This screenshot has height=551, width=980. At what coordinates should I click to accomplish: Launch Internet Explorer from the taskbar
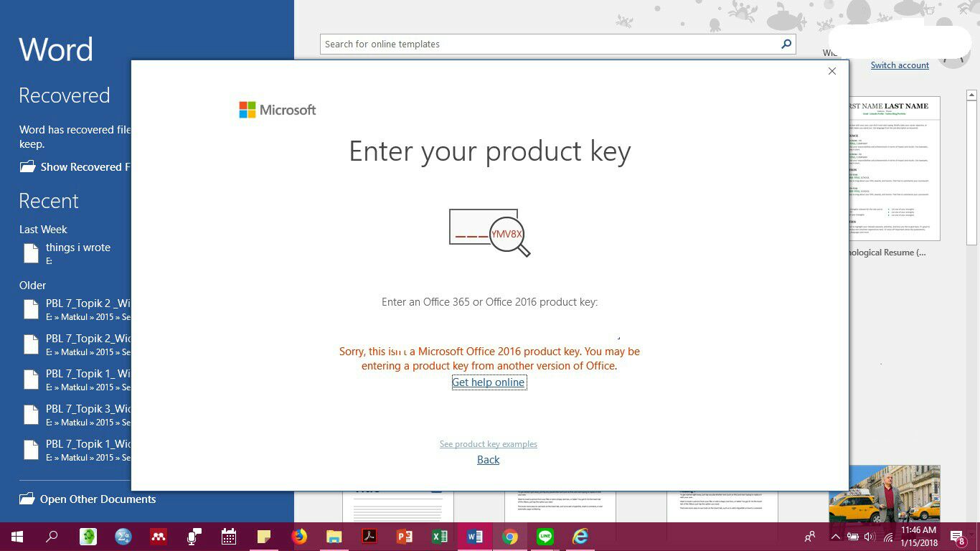click(x=580, y=537)
